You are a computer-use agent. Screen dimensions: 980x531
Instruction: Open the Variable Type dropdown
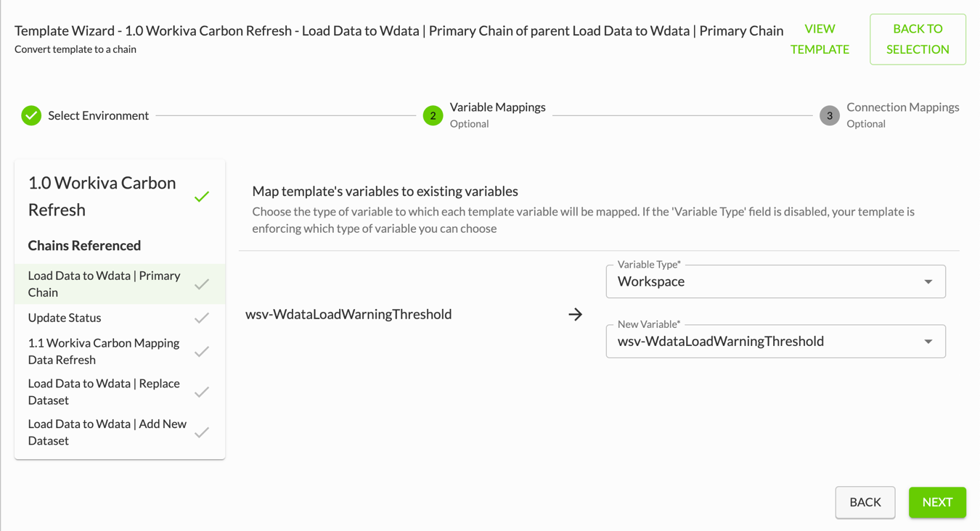pyautogui.click(x=775, y=281)
